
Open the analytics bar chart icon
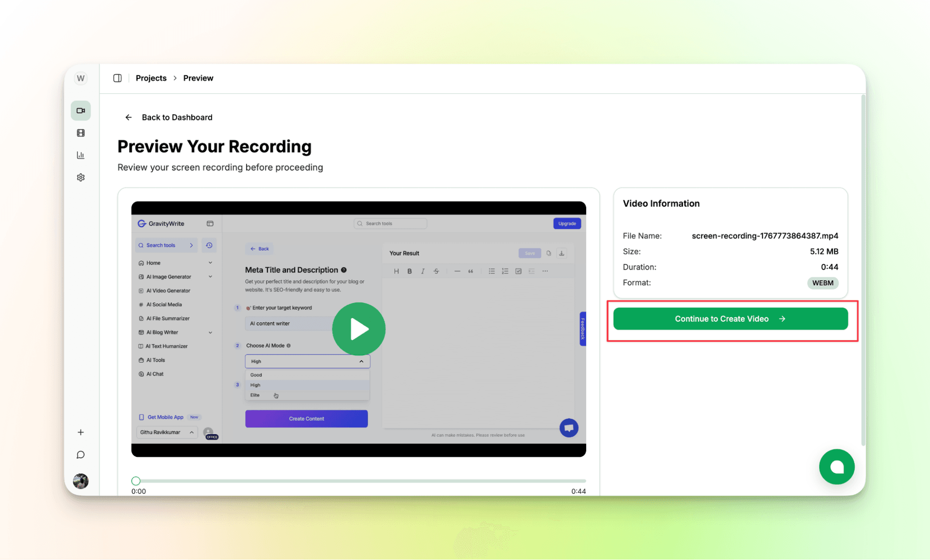[80, 155]
